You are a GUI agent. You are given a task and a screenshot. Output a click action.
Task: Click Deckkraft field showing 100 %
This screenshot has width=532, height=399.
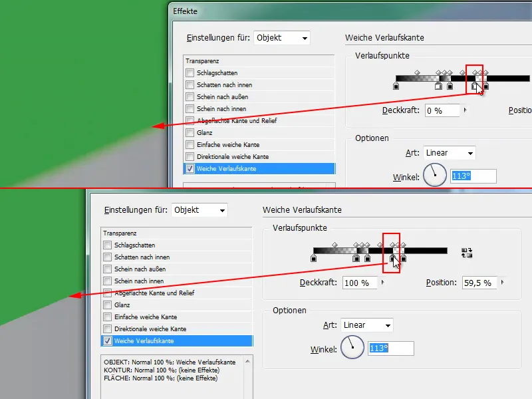tap(360, 283)
